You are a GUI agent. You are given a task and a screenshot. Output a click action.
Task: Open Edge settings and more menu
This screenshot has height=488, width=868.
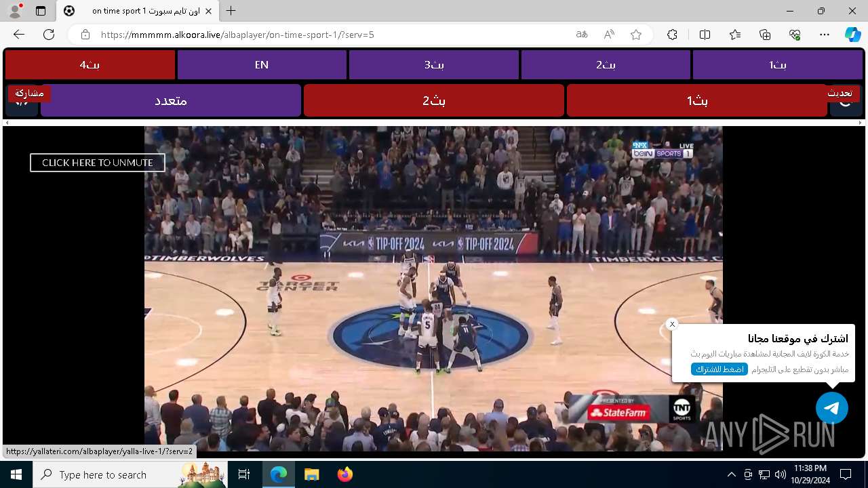pyautogui.click(x=825, y=35)
